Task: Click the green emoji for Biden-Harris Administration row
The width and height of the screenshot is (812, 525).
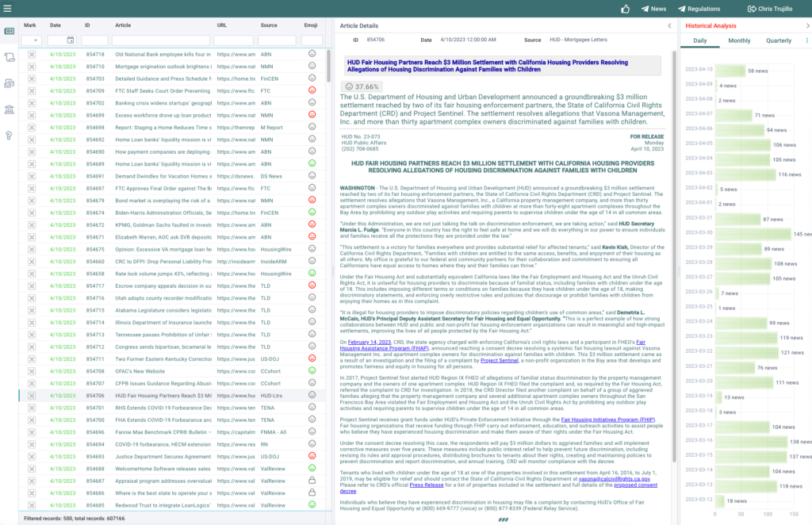Action: pyautogui.click(x=312, y=212)
